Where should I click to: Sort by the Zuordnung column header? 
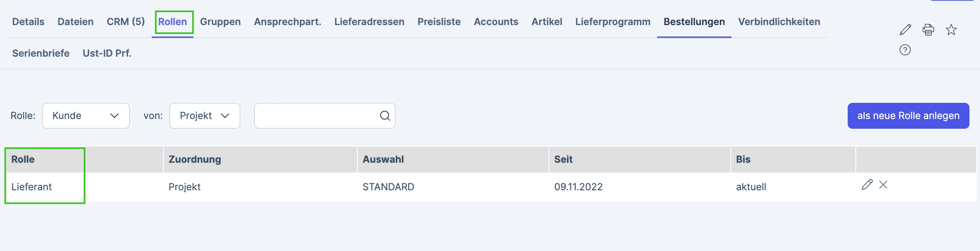click(x=195, y=160)
